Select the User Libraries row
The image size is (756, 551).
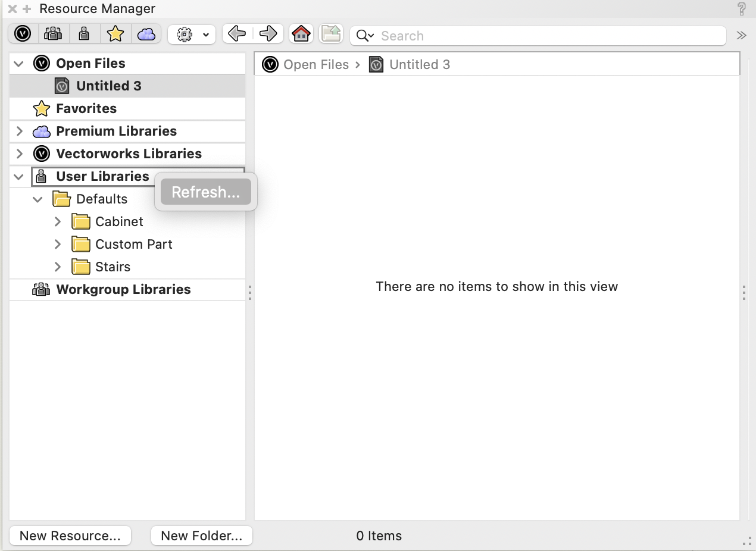click(127, 176)
